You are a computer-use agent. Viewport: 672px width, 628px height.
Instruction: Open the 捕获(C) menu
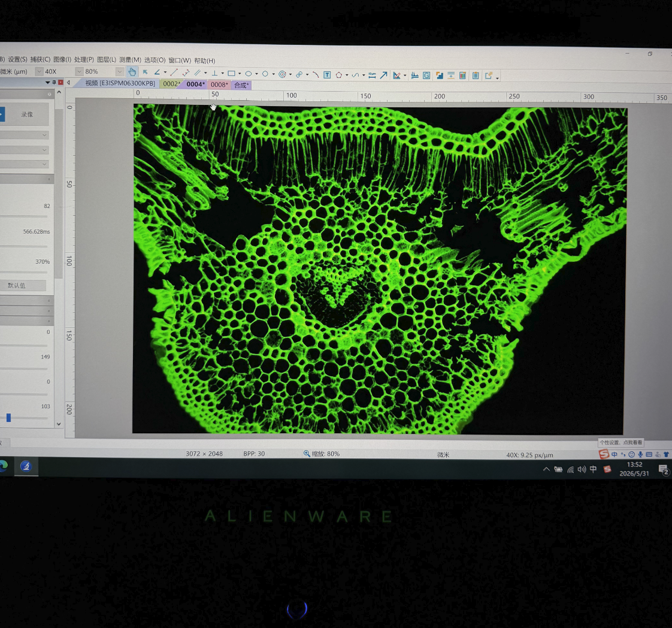tap(40, 59)
